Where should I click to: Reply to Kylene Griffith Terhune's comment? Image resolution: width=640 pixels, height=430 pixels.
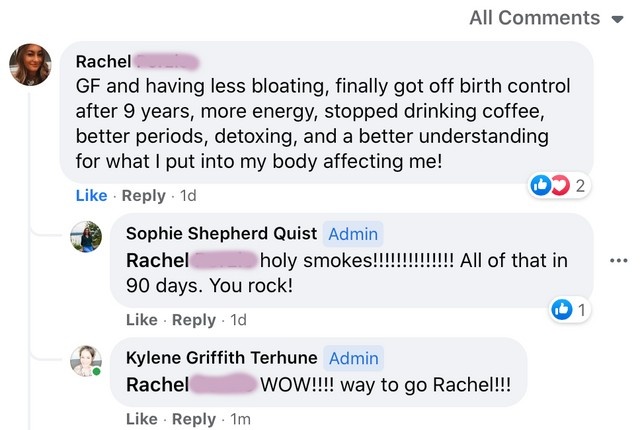pyautogui.click(x=194, y=419)
